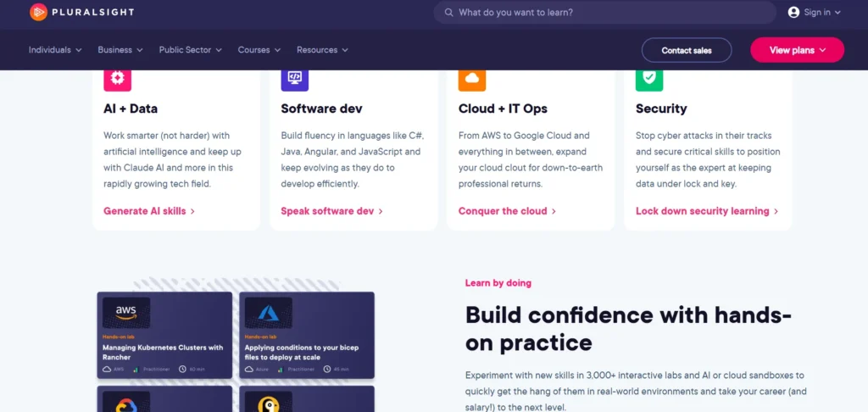
Task: Expand the Public Sector menu
Action: pos(190,50)
